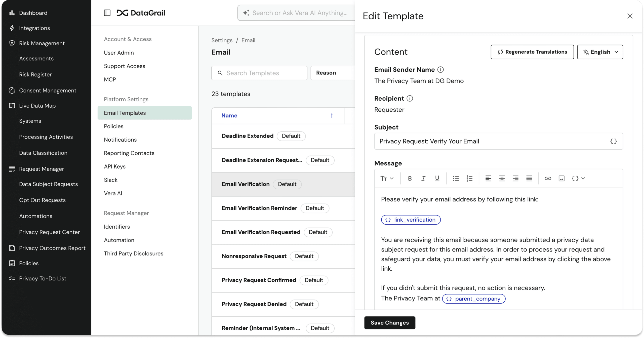
Task: Open Notifications settings
Action: point(120,140)
